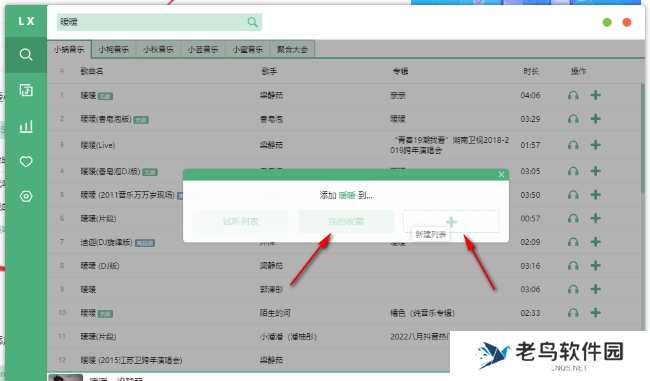
Task: Add the 01:57 Live song with plus icon
Action: tap(596, 145)
